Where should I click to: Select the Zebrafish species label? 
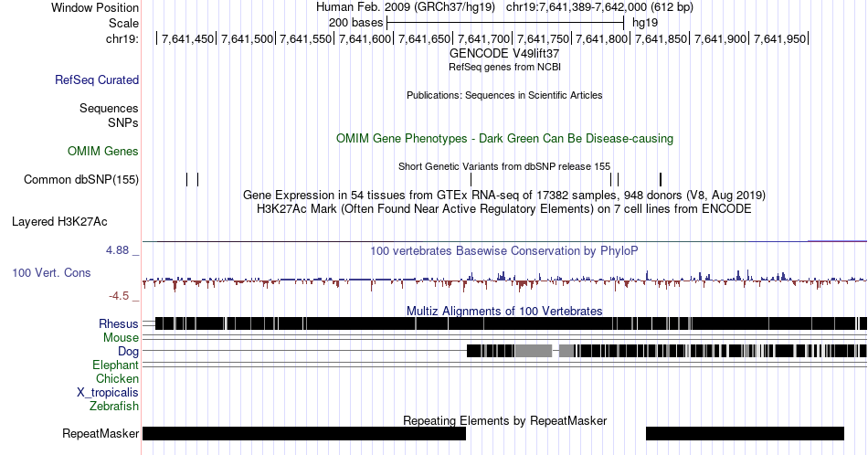click(x=114, y=406)
